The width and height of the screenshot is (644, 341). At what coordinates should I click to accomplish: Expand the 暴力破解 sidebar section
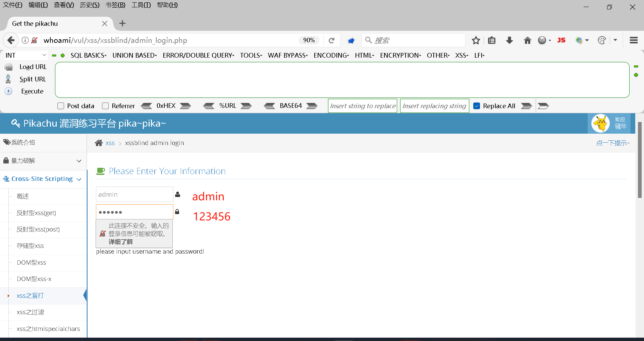tap(43, 161)
